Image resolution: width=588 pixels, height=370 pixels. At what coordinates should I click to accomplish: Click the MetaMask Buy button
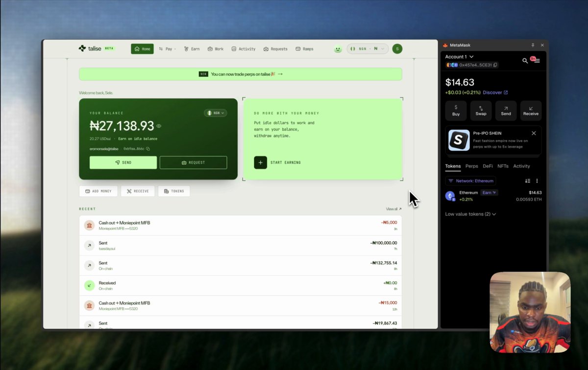pos(456,111)
